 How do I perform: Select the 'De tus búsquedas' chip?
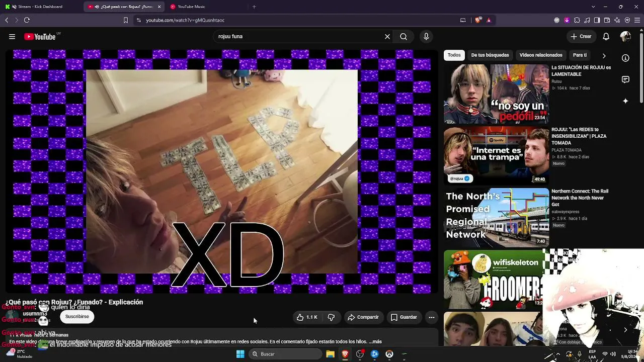coord(490,55)
